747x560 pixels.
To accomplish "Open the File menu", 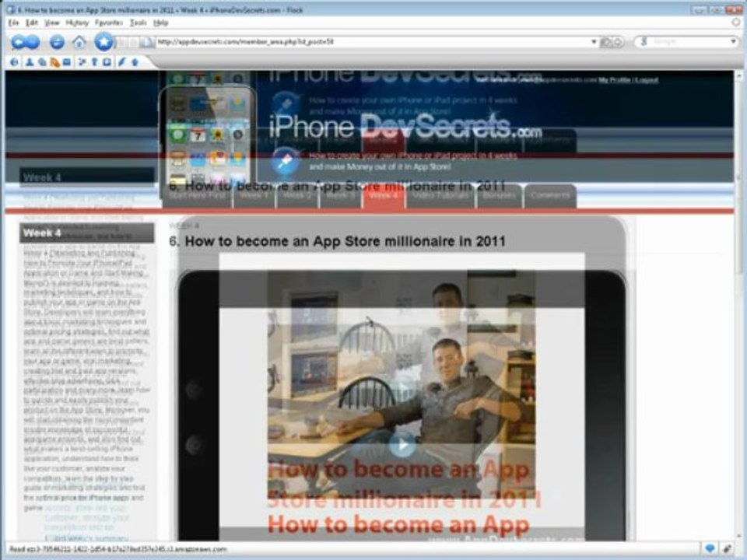I will 13,23.
